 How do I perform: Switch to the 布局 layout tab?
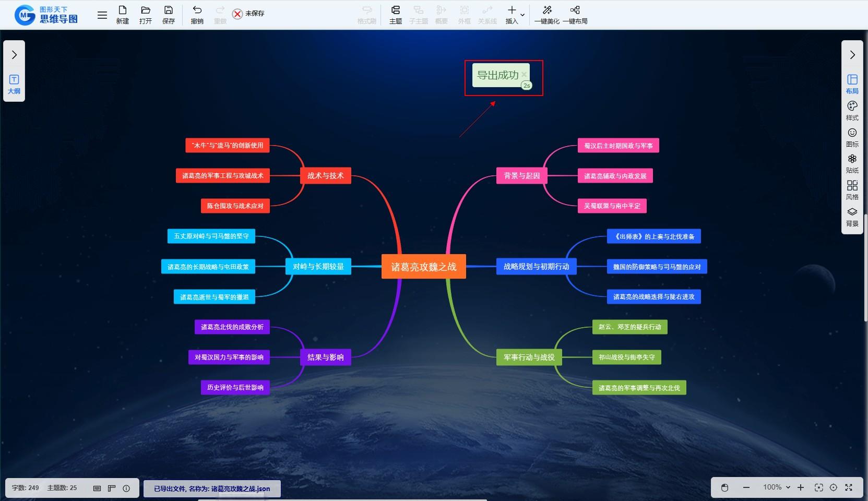tap(852, 83)
